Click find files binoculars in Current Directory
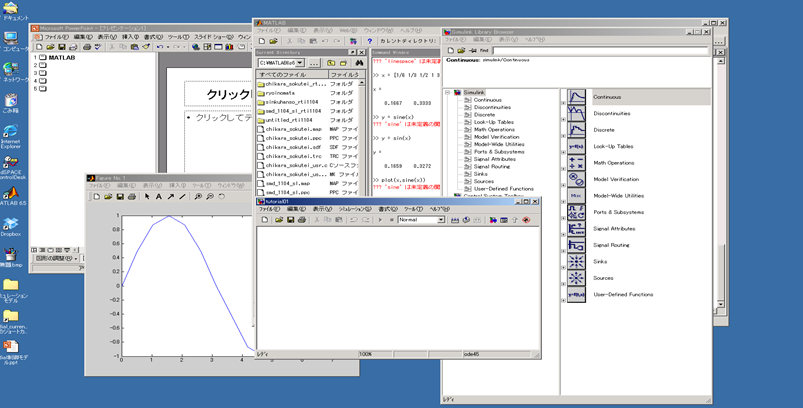Viewport: 803px width, 408px height. pyautogui.click(x=359, y=63)
